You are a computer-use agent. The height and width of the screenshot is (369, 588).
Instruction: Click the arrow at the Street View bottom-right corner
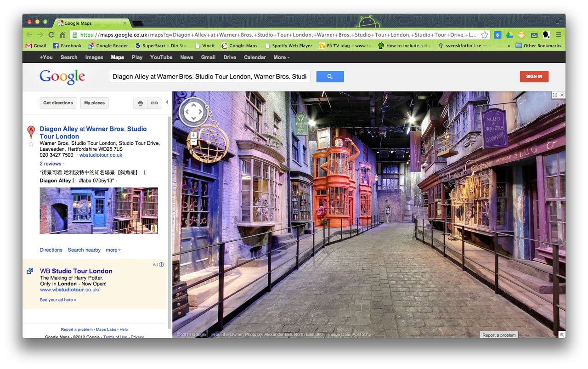(x=562, y=334)
